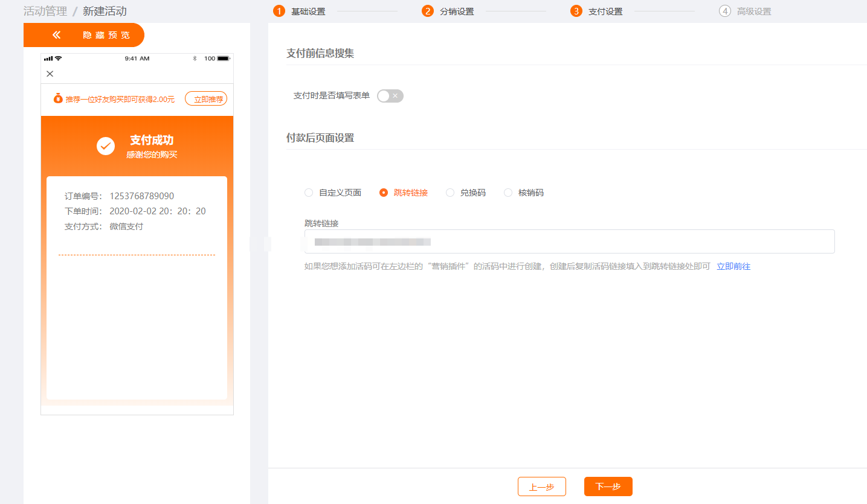Go back with the 上一步 button
867x504 pixels.
[541, 486]
